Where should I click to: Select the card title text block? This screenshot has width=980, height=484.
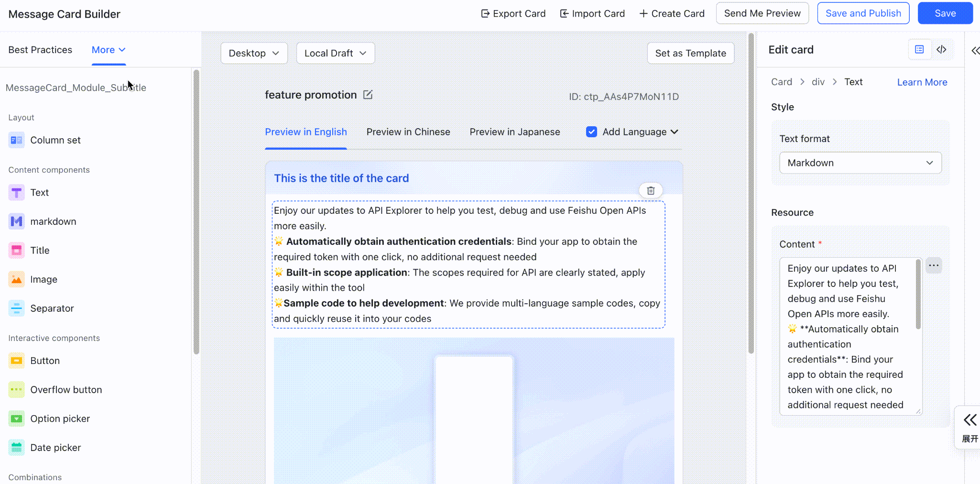[x=341, y=178]
